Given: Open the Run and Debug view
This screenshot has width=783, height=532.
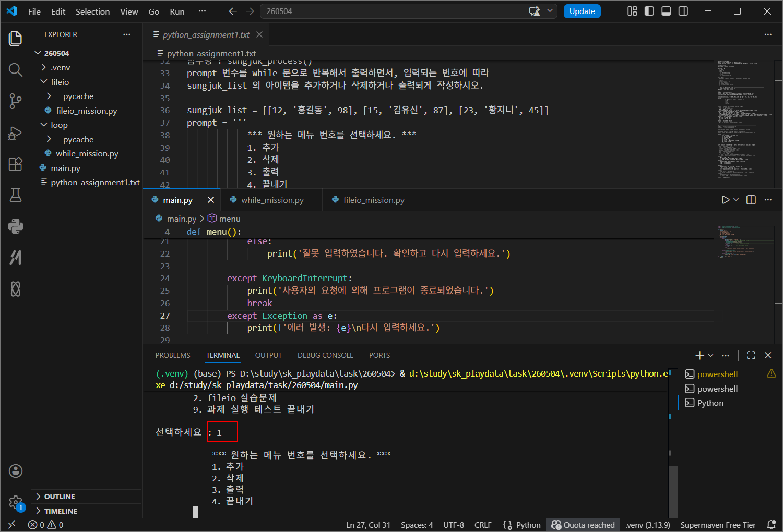Looking at the screenshot, I should pyautogui.click(x=16, y=132).
